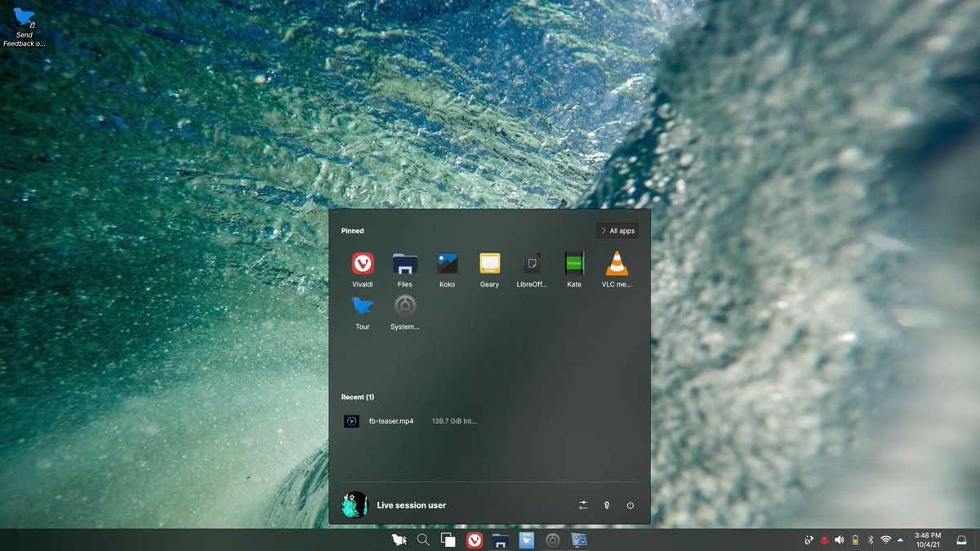Expand hidden system tray icons
Screen dimensions: 980x551
900,540
